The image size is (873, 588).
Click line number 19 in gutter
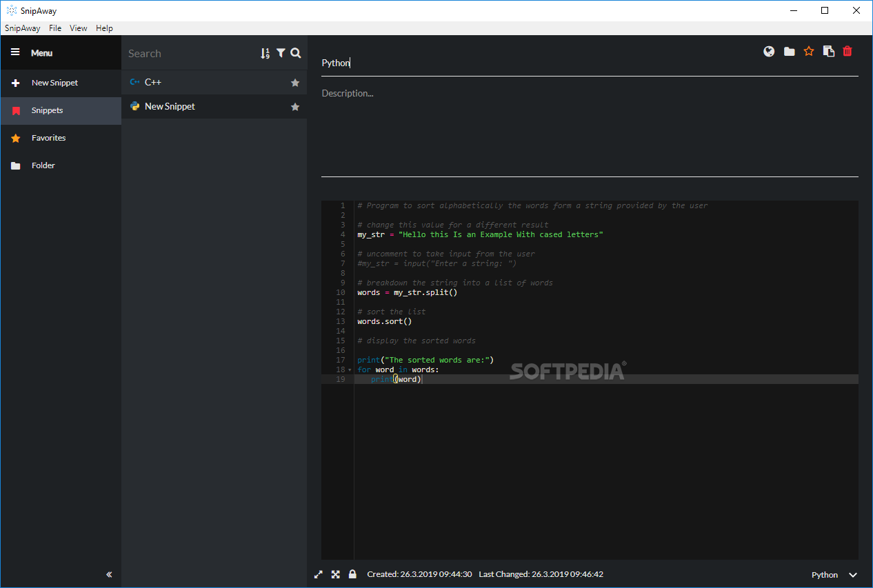pyautogui.click(x=341, y=379)
